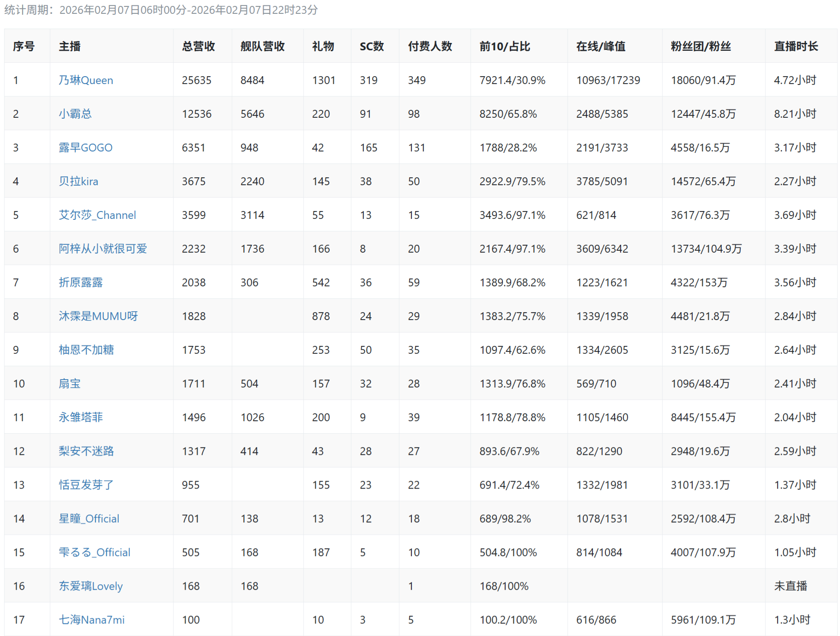The width and height of the screenshot is (840, 636).
Task: Open 露早GOGO streamer page
Action: [85, 148]
